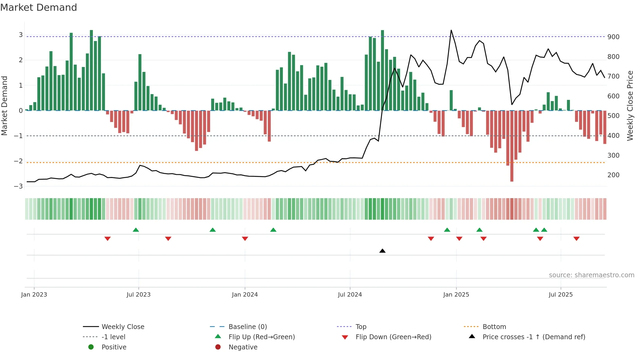Click the black Price crosses -1 legend triangle
This screenshot has width=644, height=362.
click(472, 336)
